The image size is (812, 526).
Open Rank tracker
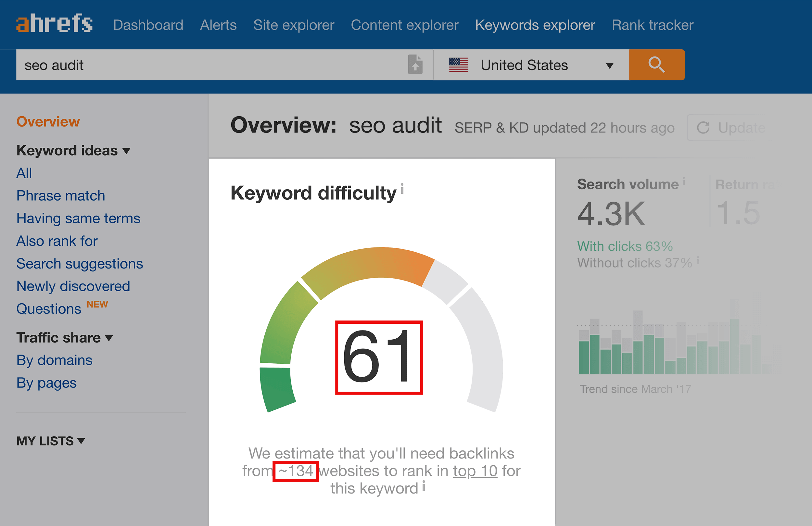click(652, 25)
